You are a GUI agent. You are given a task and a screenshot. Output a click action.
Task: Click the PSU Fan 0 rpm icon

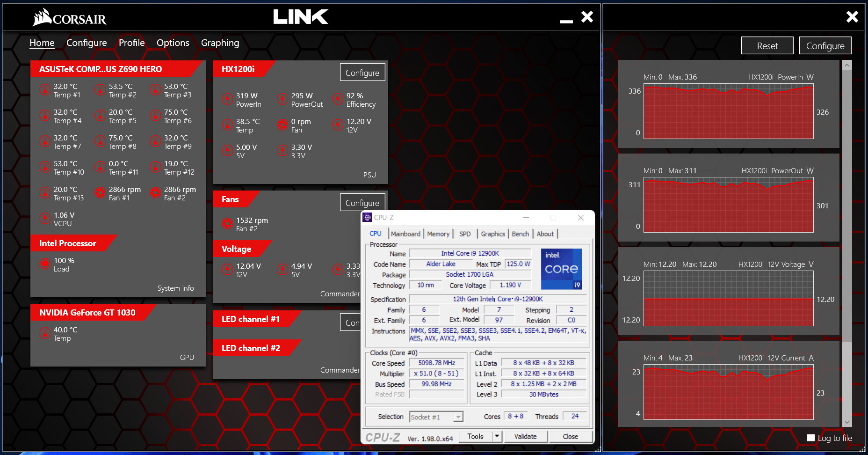point(282,125)
